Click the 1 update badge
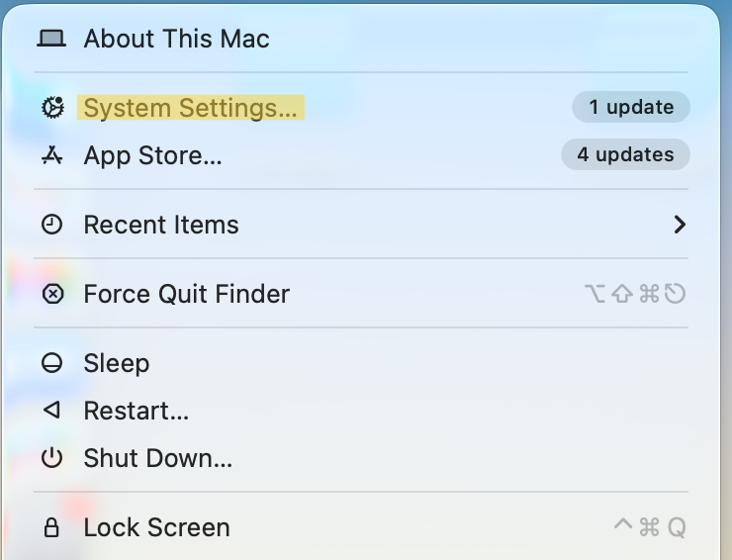732x560 pixels. pos(631,107)
